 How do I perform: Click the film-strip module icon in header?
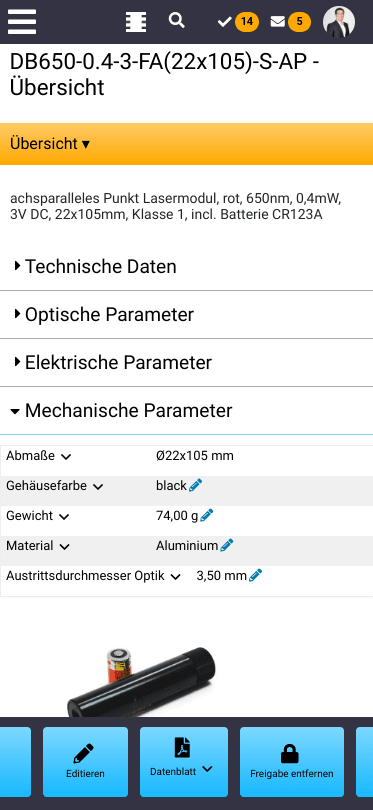tap(136, 22)
